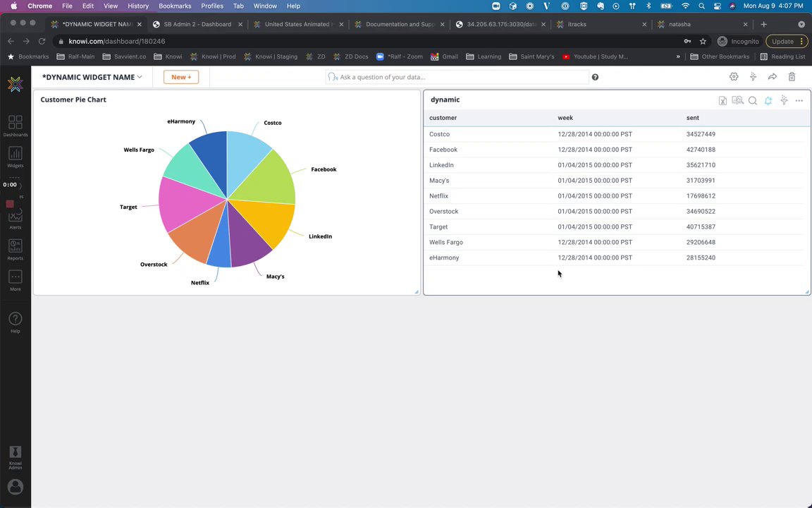Open the ZD Docs bookmark
Screen dimensions: 812x508
(350, 56)
